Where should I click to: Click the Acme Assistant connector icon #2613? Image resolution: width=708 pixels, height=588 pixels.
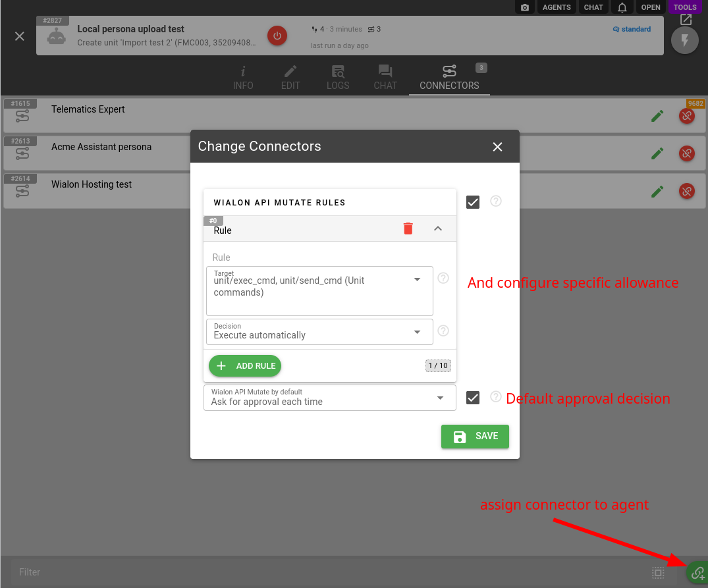coord(22,154)
